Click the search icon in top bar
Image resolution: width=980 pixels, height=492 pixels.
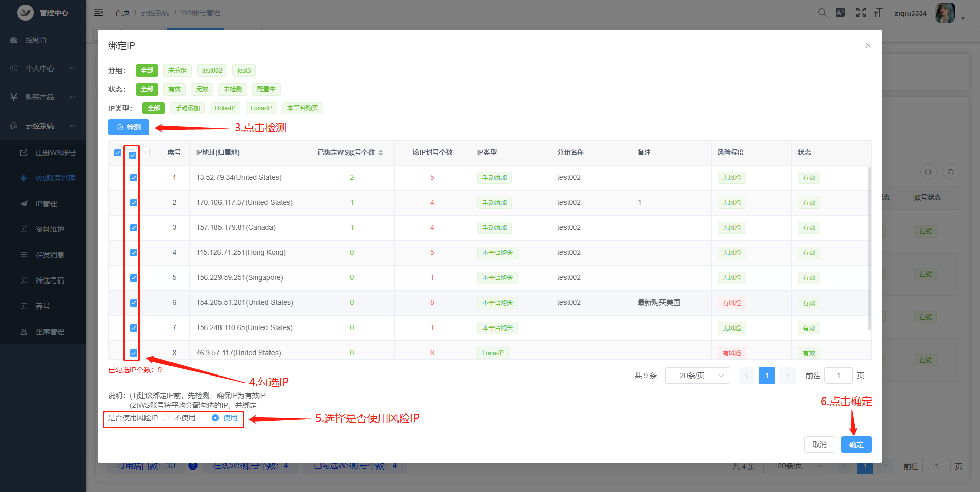[822, 13]
